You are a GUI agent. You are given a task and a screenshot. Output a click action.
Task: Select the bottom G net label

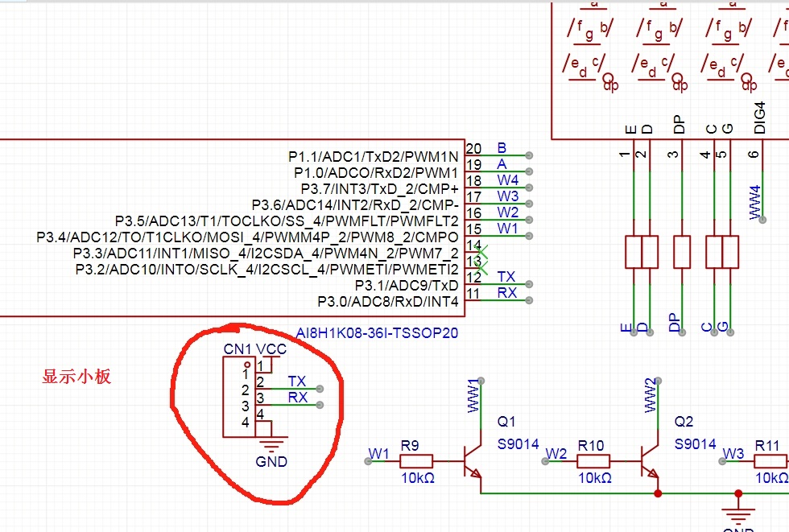point(723,327)
